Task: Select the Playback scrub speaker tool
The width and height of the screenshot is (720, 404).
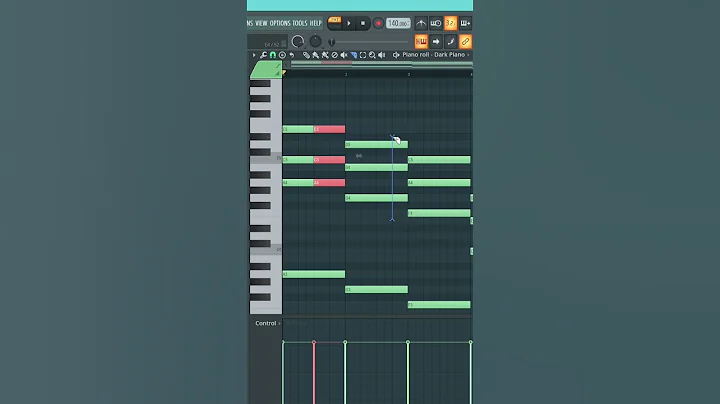Action: (x=382, y=55)
